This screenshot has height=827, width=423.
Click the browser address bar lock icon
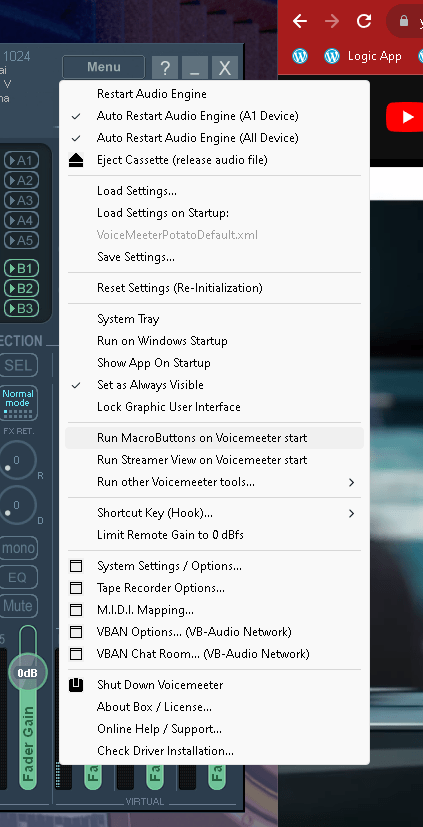tap(404, 21)
